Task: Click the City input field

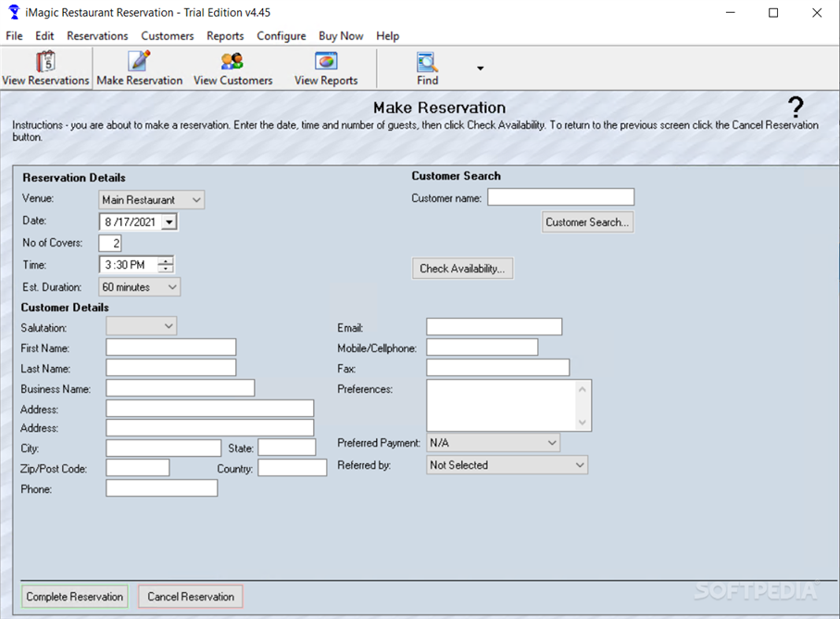Action: coord(163,448)
